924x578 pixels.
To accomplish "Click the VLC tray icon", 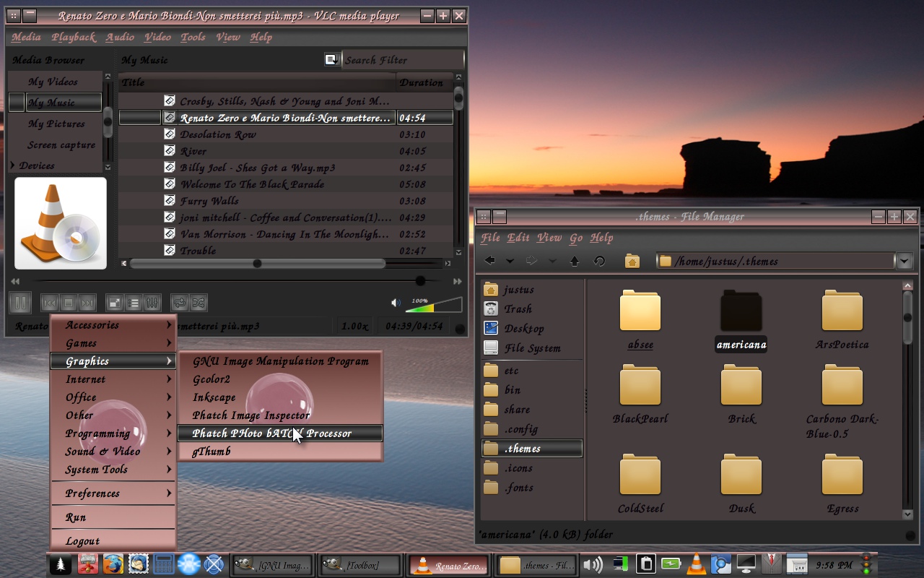I will click(x=696, y=564).
